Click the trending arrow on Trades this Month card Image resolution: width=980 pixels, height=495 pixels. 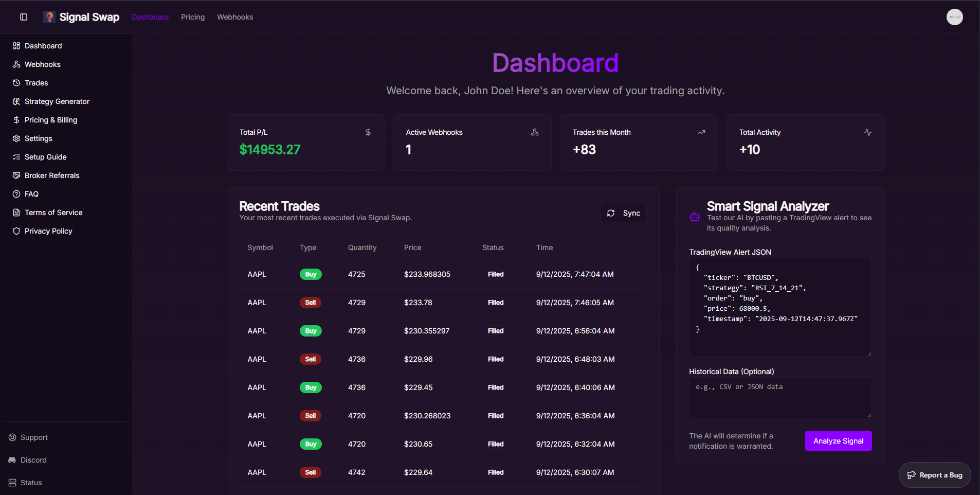click(701, 132)
